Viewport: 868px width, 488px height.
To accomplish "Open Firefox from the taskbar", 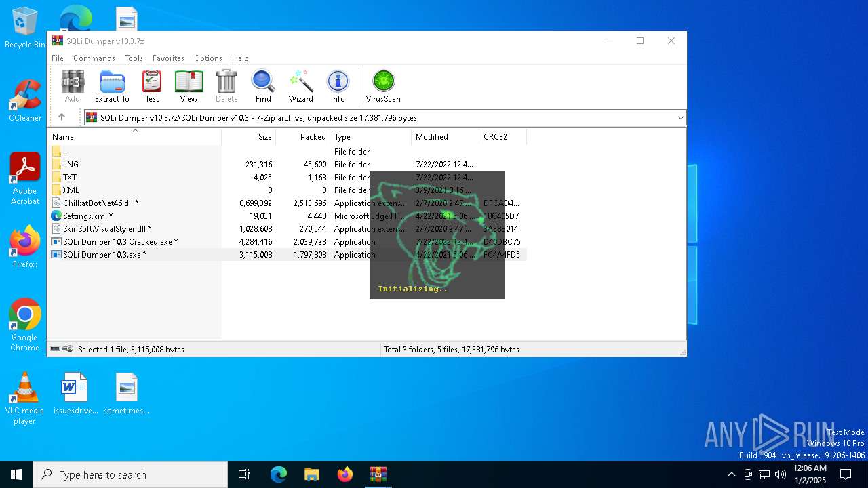I will click(345, 474).
